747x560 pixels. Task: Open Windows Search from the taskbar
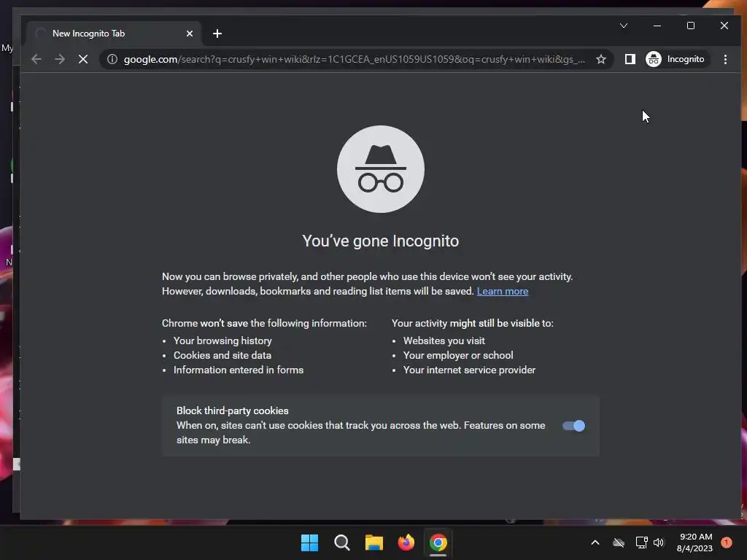click(341, 542)
